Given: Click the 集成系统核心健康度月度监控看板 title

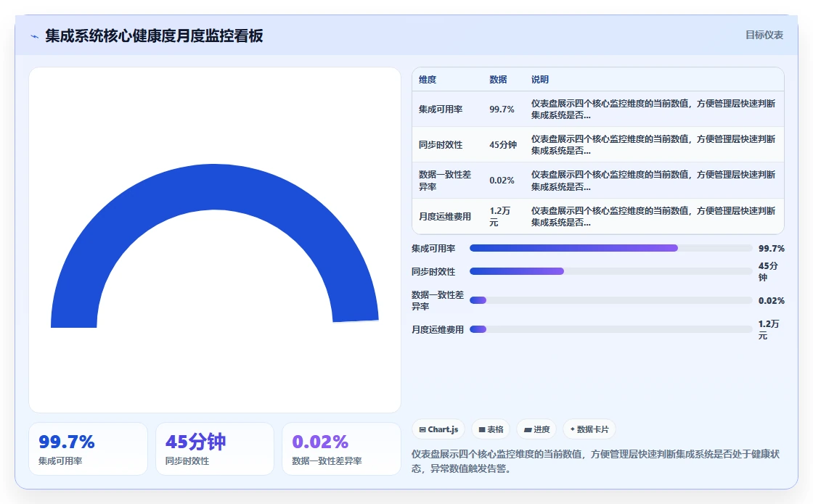Looking at the screenshot, I should [154, 36].
